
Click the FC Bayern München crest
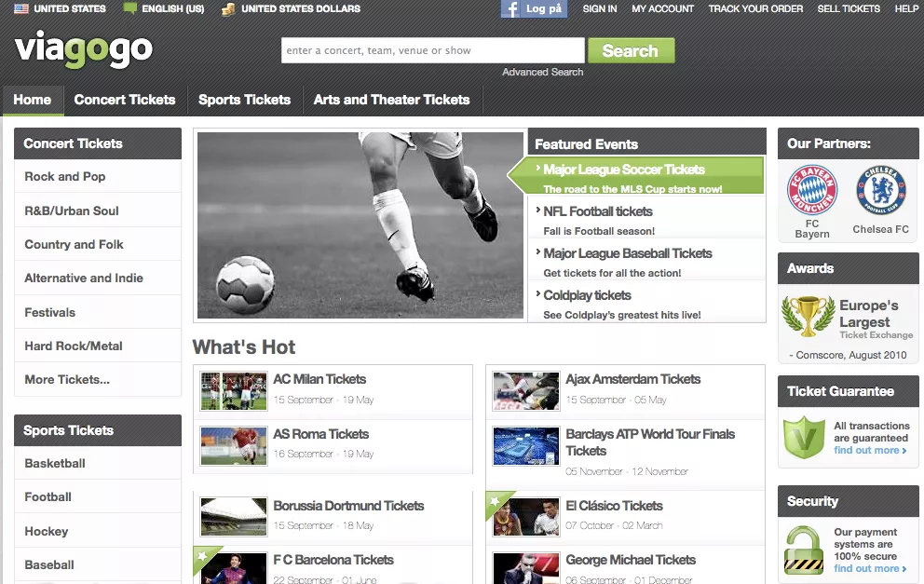812,191
